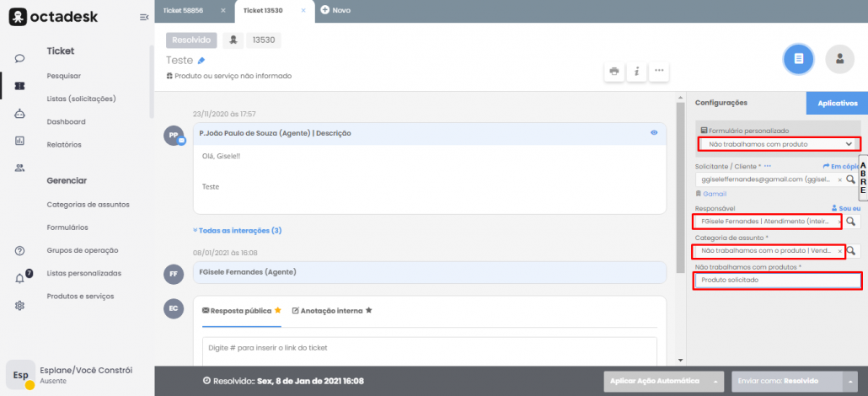Open arrow next to Aplicar Ação Automática
868x396 pixels.
point(716,381)
